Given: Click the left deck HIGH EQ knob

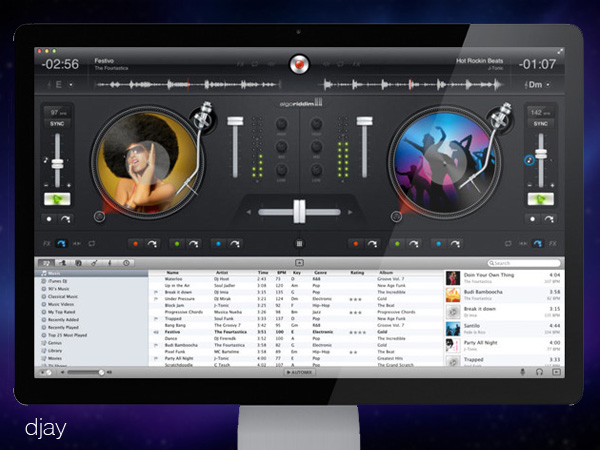Looking at the screenshot, I should click(x=281, y=124).
